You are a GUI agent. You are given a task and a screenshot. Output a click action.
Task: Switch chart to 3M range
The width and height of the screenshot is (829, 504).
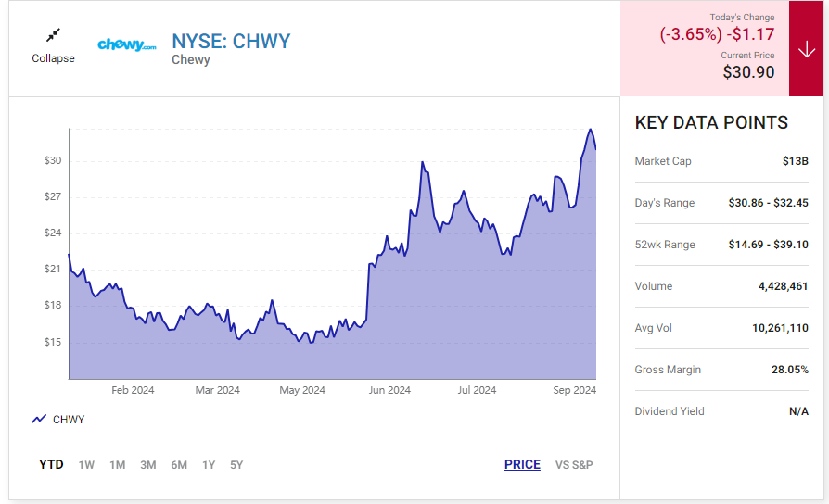[147, 464]
